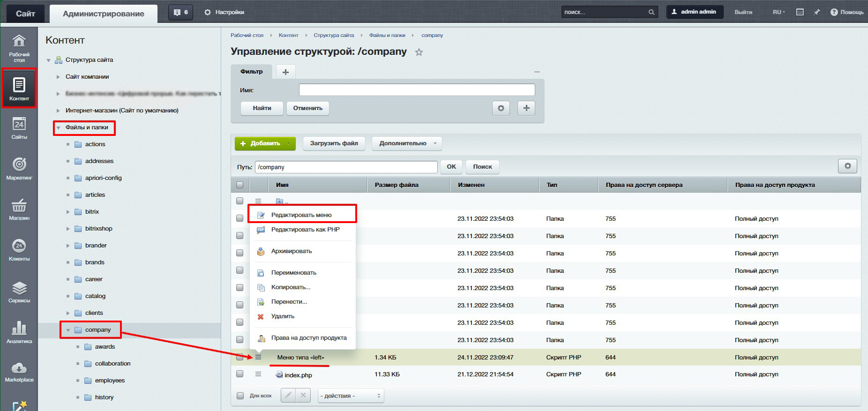Open the Аналитика sidebar section
Screen dimensions: 868x411
coord(19,332)
